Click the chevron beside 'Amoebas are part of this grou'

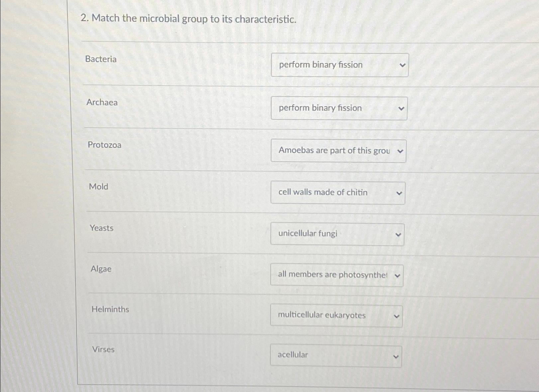[x=400, y=151]
